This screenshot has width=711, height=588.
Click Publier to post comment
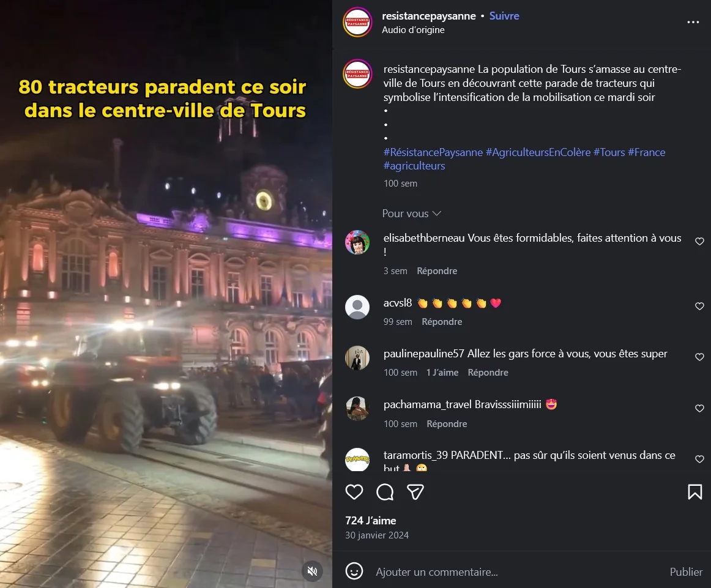(686, 572)
